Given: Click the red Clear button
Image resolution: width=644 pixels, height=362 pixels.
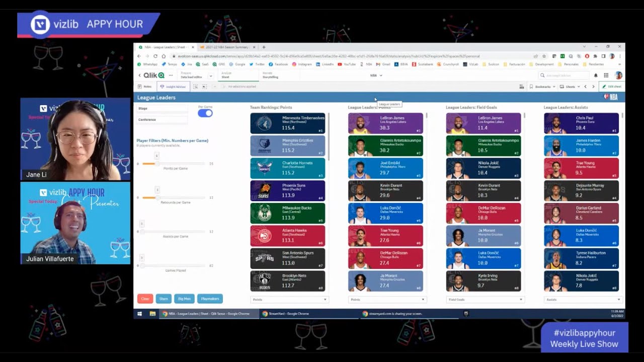Looking at the screenshot, I should 145,299.
